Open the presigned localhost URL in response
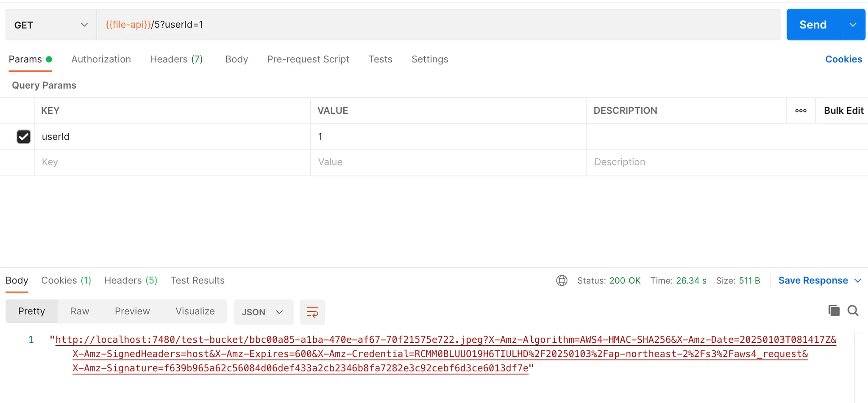The width and height of the screenshot is (868, 403). 445,354
